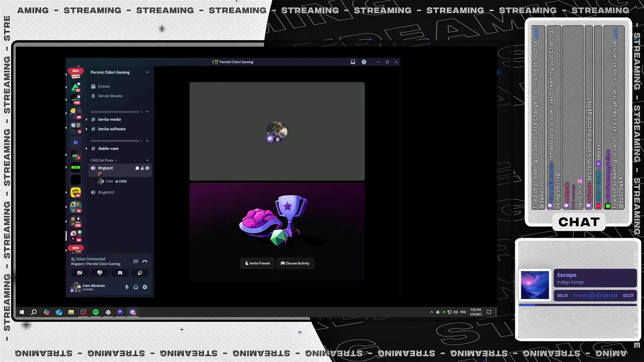Open Windows Start menu
Image resolution: width=644 pixels, height=362 pixels.
coord(22,312)
